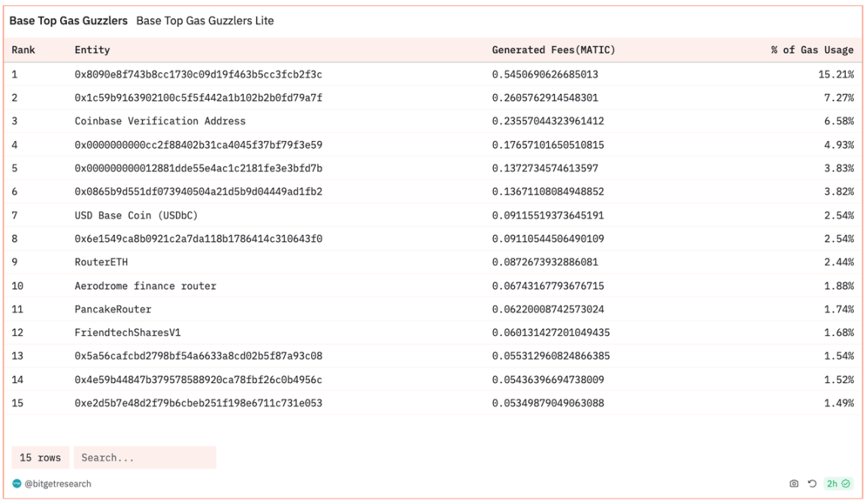
Task: Sort by % of Gas Usage header
Action: point(812,50)
